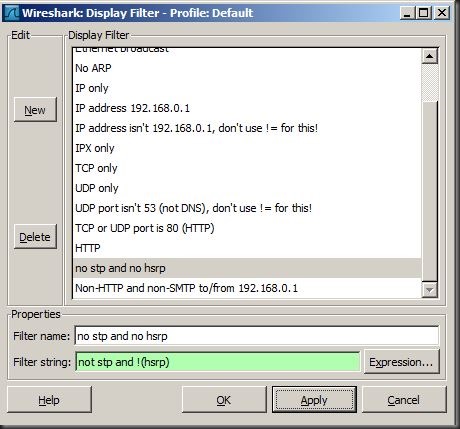Screen dimensions: 460x429
Task: Choose TCP or UDP port is 80 filter
Action: (x=247, y=228)
